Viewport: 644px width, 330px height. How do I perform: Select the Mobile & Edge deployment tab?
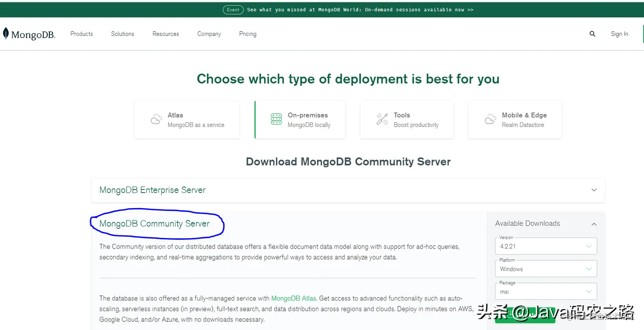click(515, 120)
